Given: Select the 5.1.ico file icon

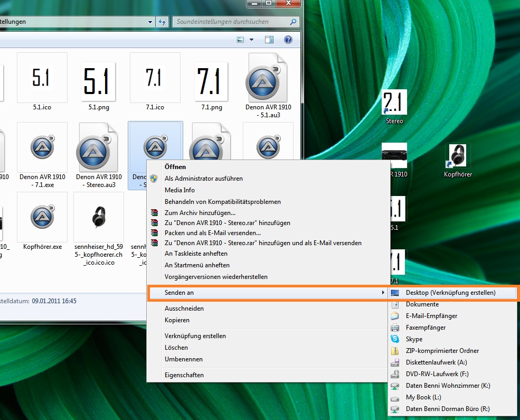Looking at the screenshot, I should click(42, 78).
